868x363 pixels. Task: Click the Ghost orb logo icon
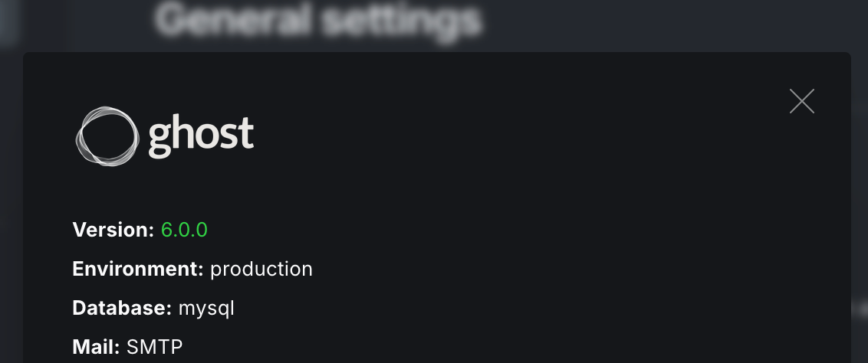107,136
